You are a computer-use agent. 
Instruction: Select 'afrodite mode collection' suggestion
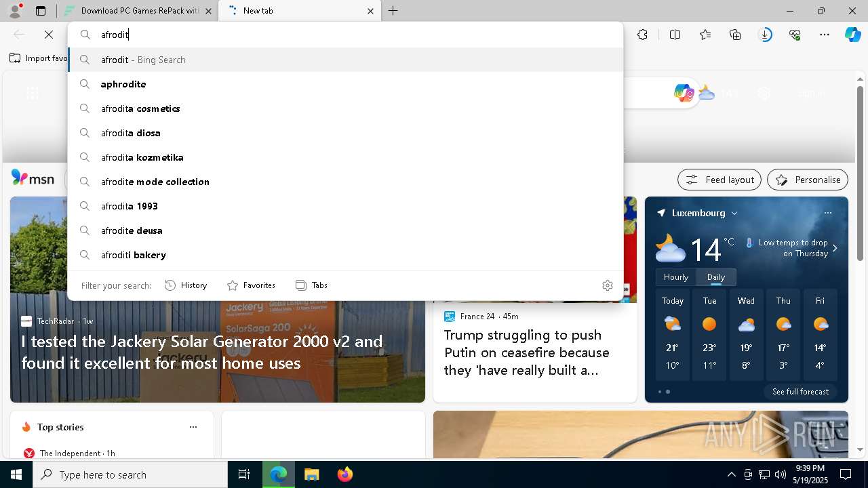345,182
